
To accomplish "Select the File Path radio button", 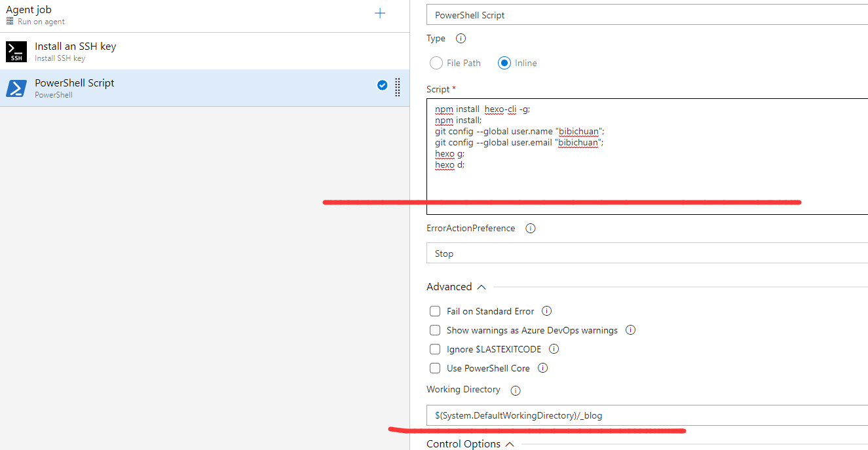I will pyautogui.click(x=436, y=64).
